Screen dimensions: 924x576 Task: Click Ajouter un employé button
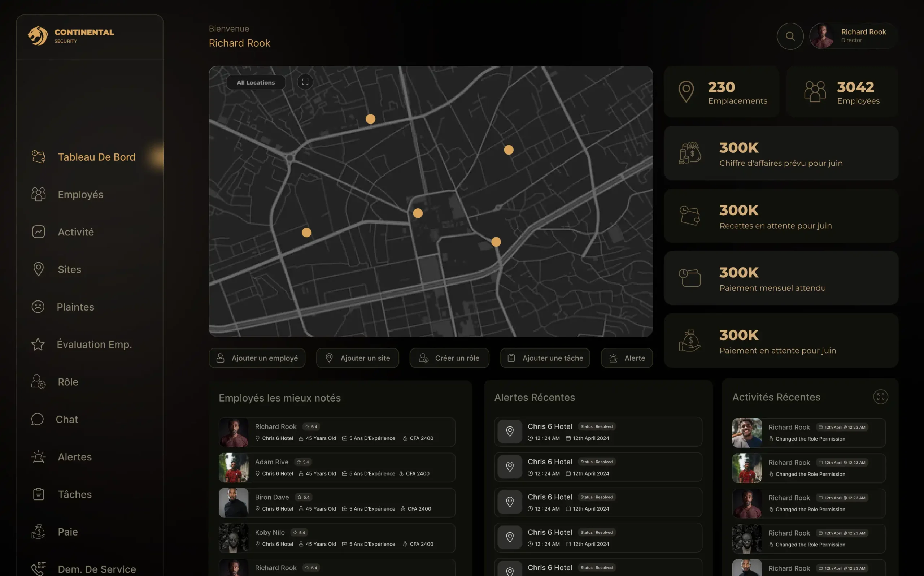pos(257,358)
